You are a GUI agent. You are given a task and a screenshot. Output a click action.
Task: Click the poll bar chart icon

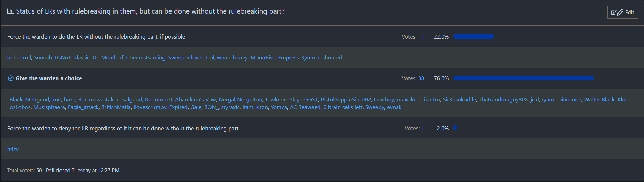pyautogui.click(x=10, y=11)
